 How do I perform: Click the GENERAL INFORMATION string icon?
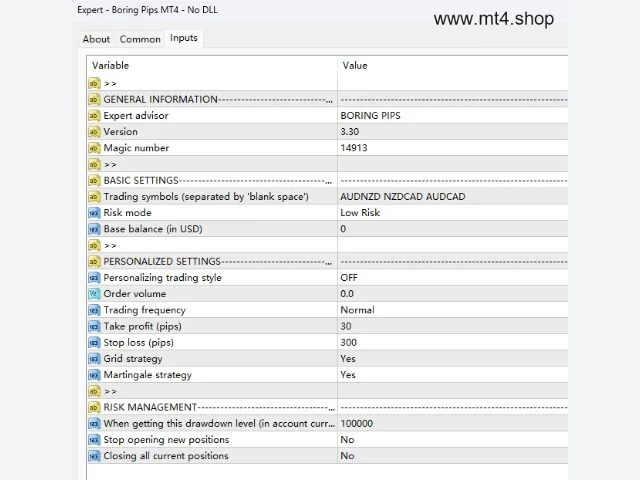point(94,99)
